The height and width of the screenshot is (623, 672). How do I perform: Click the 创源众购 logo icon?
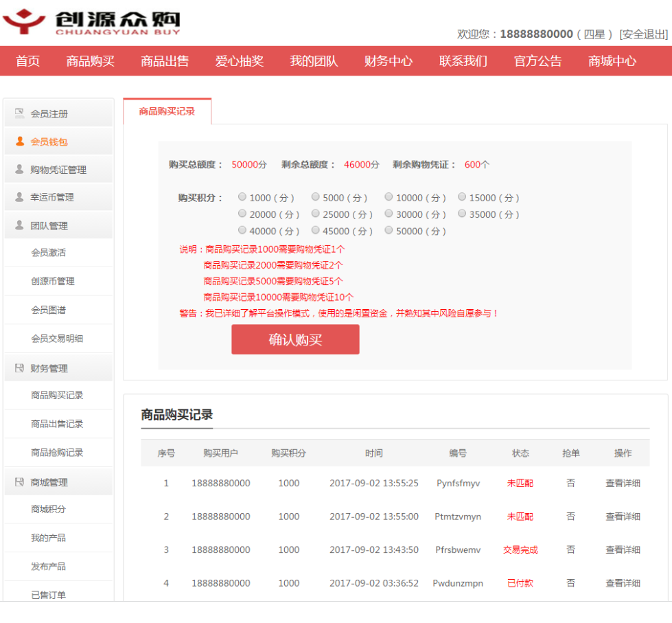[x=24, y=22]
